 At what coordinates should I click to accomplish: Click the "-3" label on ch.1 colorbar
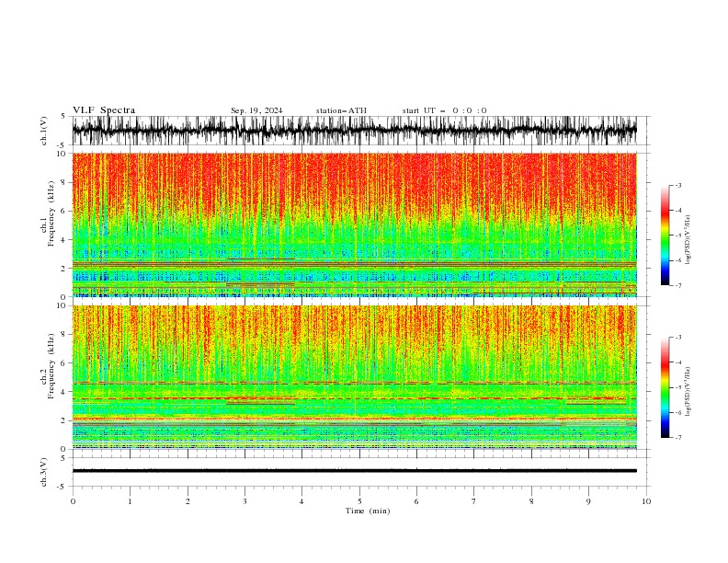(678, 185)
